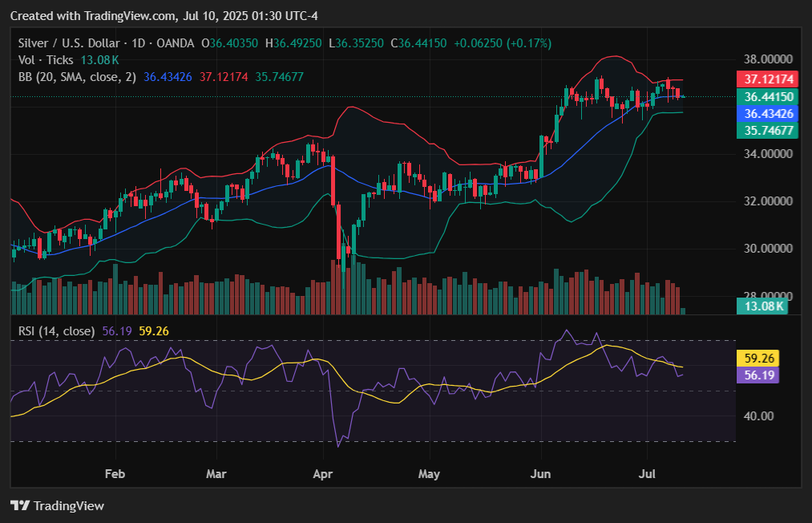Click the 34.00000 price scale value
This screenshot has width=812, height=523.
(x=768, y=154)
